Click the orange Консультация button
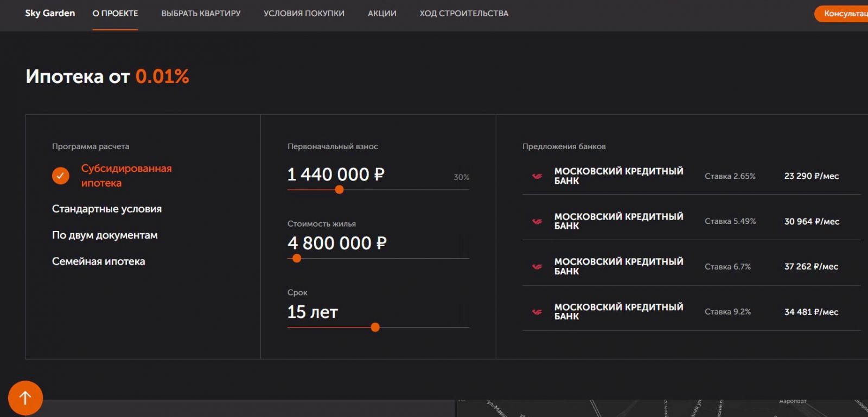The image size is (868, 417). (x=841, y=14)
